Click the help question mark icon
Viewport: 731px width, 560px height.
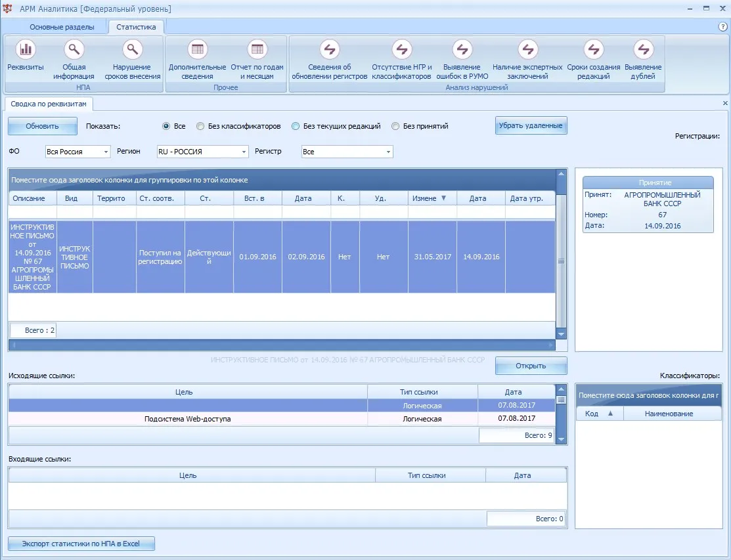point(723,26)
